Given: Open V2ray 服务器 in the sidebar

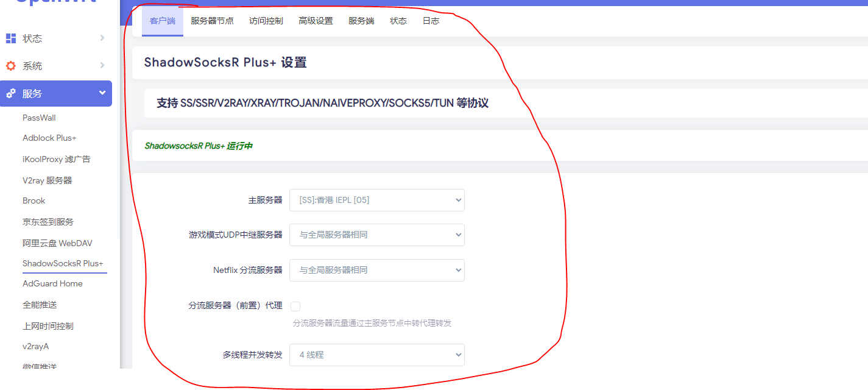Looking at the screenshot, I should [x=48, y=180].
